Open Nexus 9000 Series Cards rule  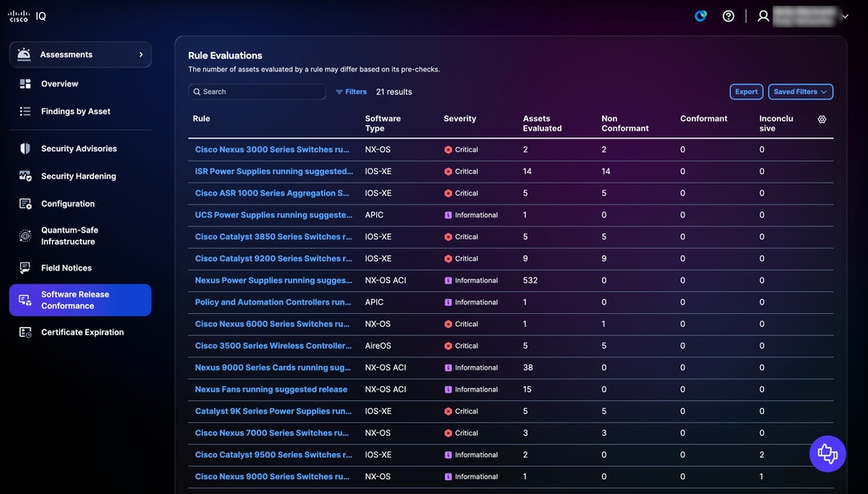click(273, 367)
